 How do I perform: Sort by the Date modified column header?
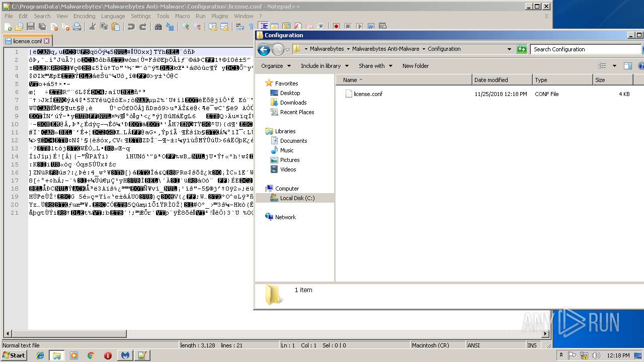point(502,80)
